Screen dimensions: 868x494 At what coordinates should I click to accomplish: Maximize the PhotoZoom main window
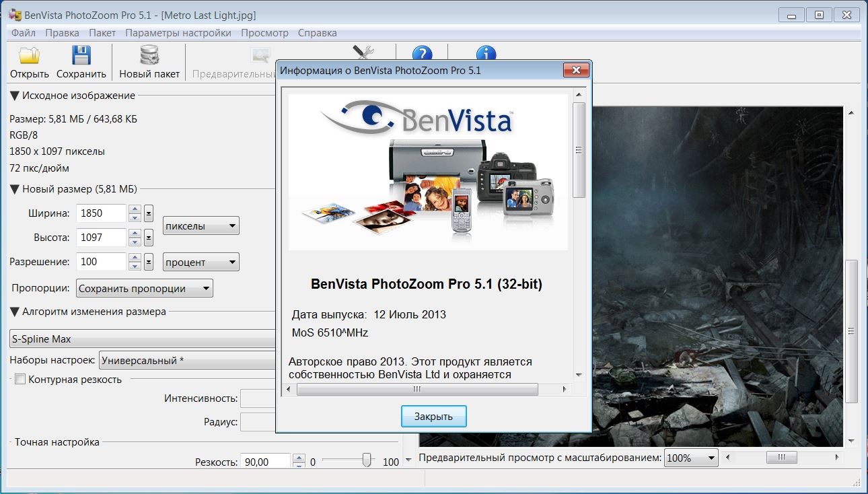pos(818,14)
